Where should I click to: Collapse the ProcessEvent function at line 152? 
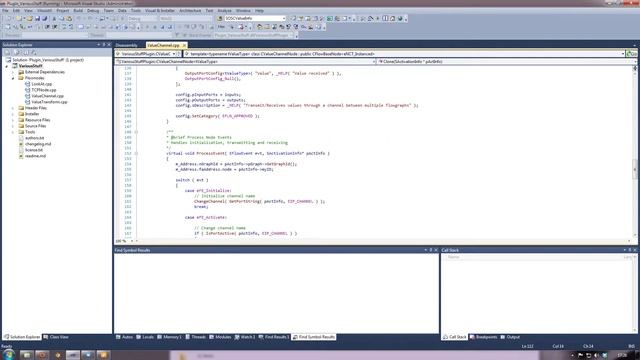(x=136, y=153)
